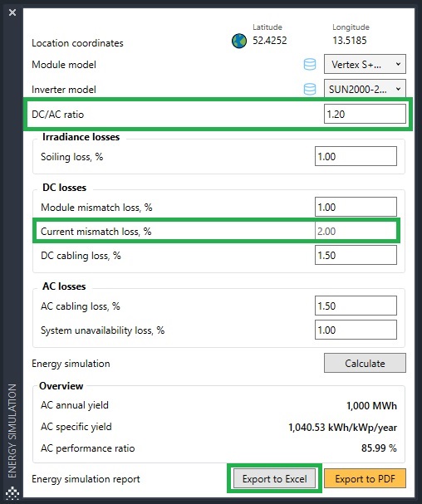This screenshot has width=422, height=504.
Task: Export the report to PDF
Action: pos(365,478)
